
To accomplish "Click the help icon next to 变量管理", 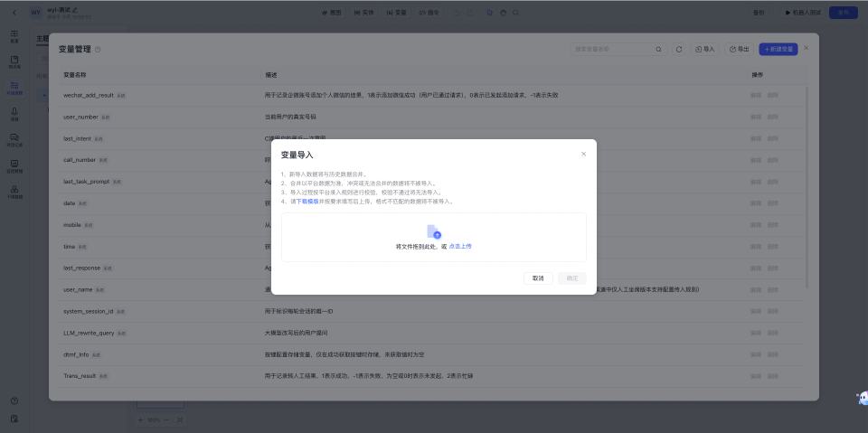I will (x=98, y=50).
